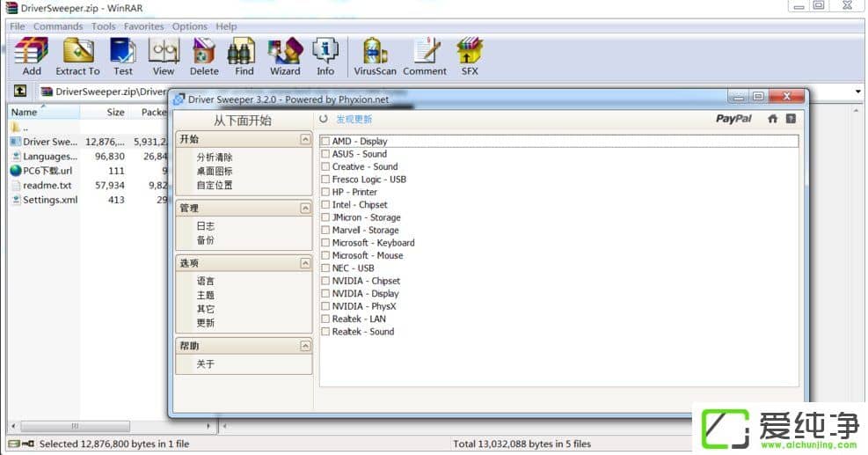The width and height of the screenshot is (868, 455).
Task: Click the home icon in Driver Sweeper
Action: pyautogui.click(x=773, y=119)
